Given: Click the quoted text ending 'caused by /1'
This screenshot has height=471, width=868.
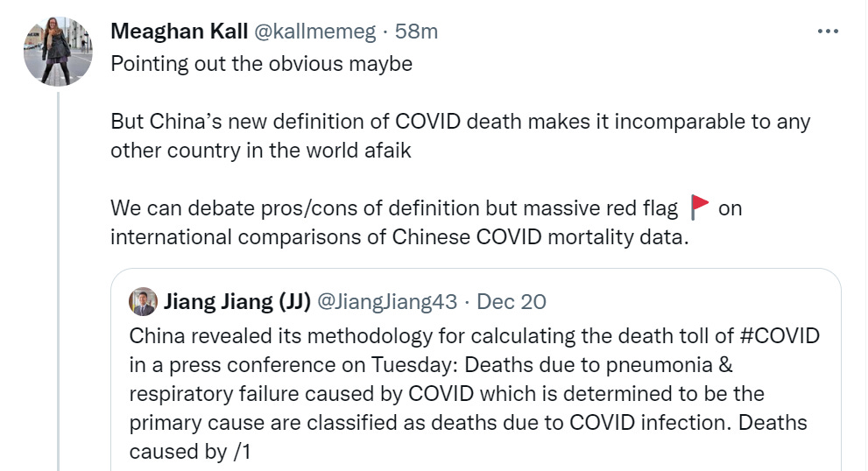Looking at the screenshot, I should [x=190, y=451].
